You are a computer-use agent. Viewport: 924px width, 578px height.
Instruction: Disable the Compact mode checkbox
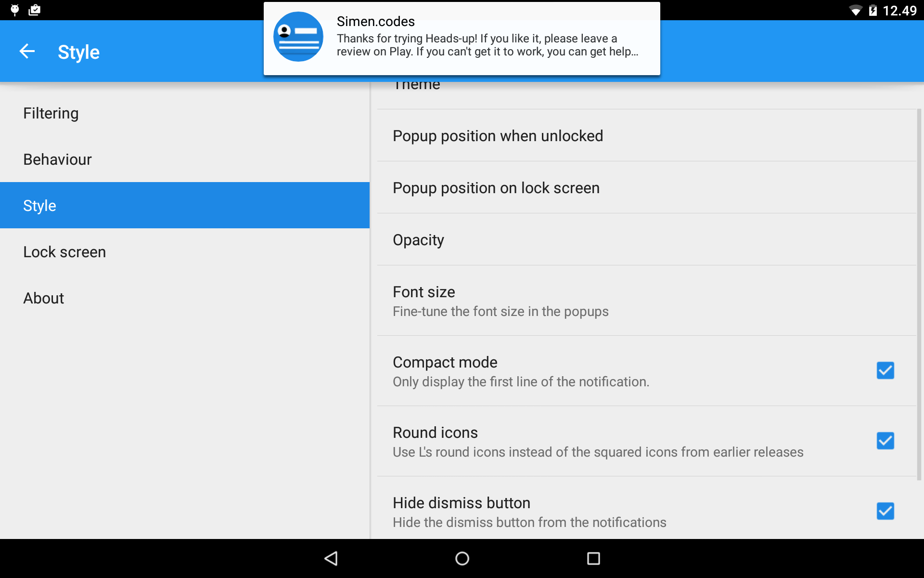pyautogui.click(x=885, y=370)
